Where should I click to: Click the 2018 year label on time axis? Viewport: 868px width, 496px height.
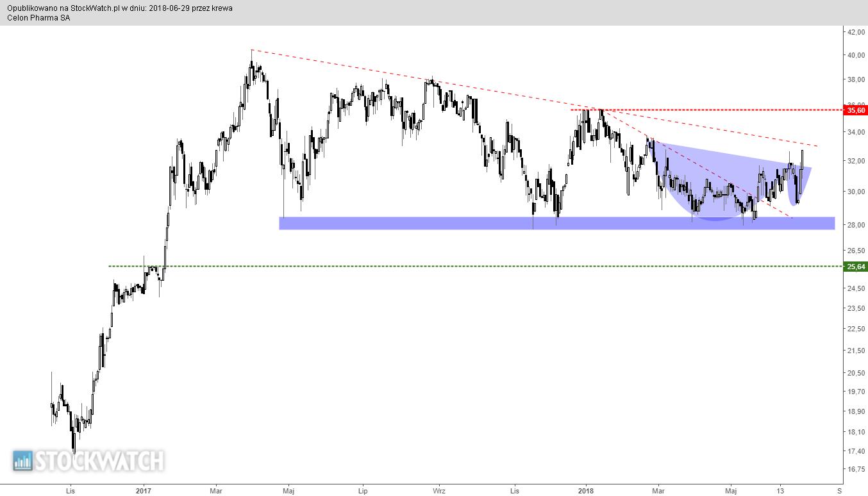point(585,492)
